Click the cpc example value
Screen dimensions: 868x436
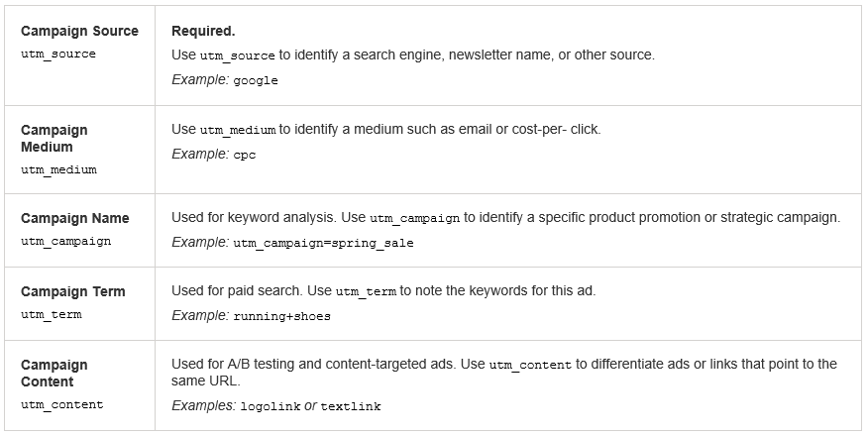[x=245, y=155]
